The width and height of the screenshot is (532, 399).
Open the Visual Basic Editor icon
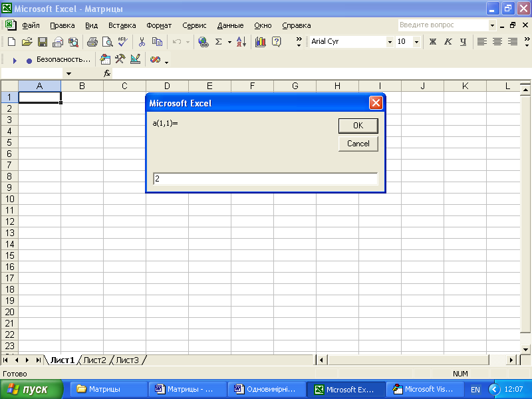[x=105, y=59]
